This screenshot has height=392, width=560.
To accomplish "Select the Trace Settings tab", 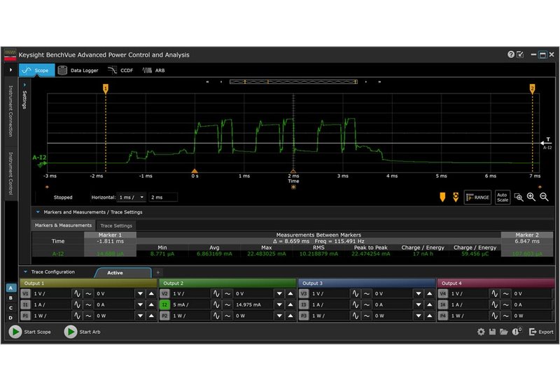I will pos(116,225).
